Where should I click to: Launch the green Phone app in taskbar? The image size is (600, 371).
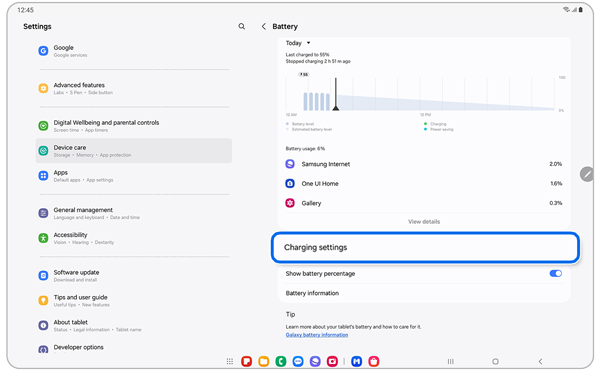coord(281,361)
